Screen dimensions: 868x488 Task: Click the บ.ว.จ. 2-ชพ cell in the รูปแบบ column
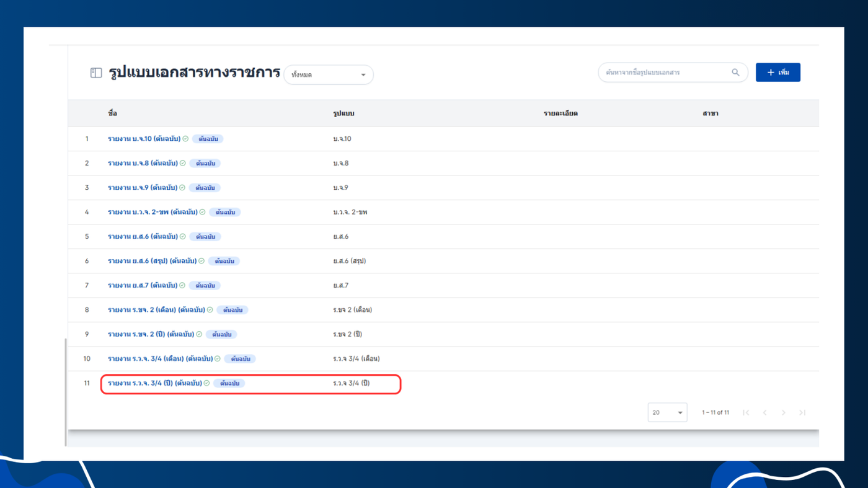(350, 212)
